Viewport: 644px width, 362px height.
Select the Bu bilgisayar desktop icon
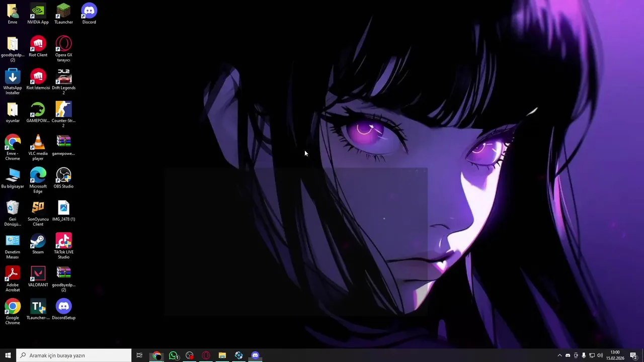pyautogui.click(x=13, y=178)
